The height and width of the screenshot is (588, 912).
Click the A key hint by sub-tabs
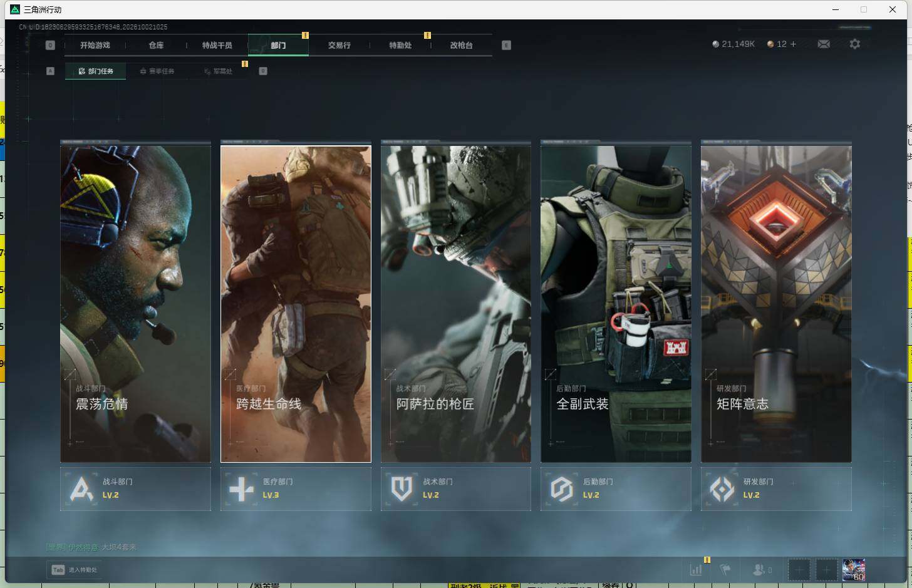point(50,71)
